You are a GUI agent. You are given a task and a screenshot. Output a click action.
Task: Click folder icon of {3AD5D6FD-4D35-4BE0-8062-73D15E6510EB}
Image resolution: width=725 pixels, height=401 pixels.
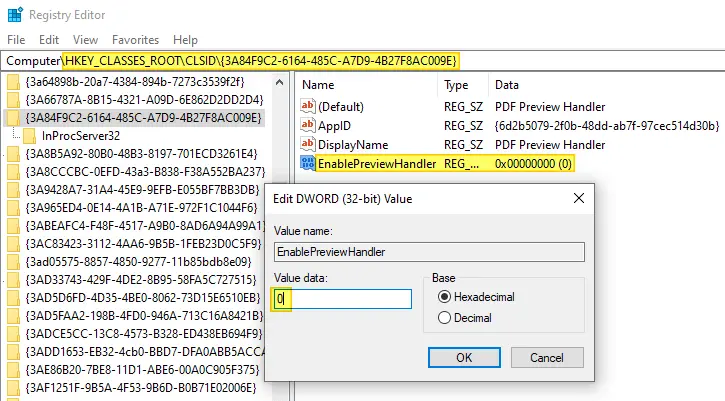pos(13,298)
